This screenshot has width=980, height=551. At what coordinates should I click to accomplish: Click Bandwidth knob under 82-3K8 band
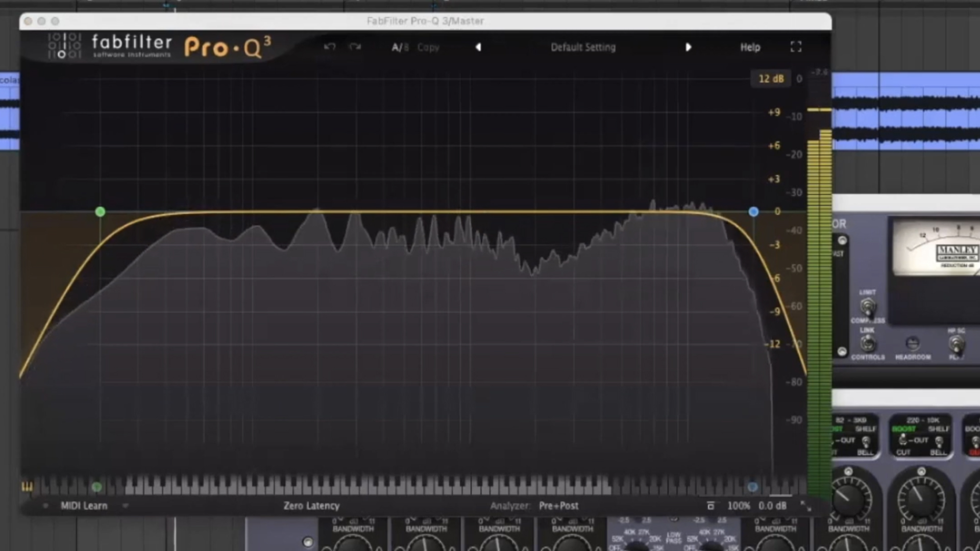[848, 500]
